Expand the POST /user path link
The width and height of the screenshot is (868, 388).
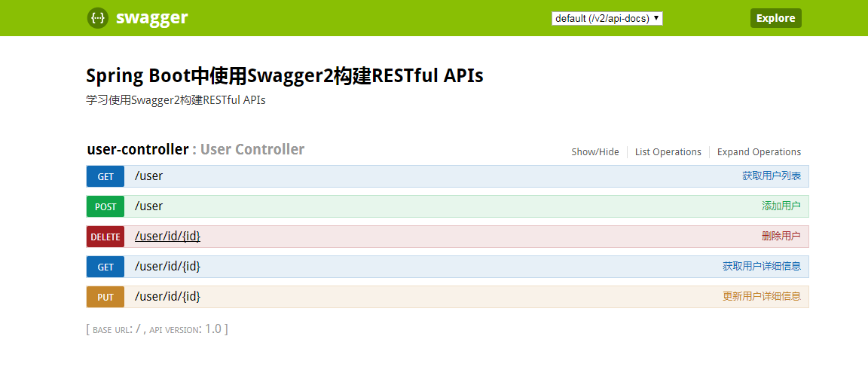point(148,206)
